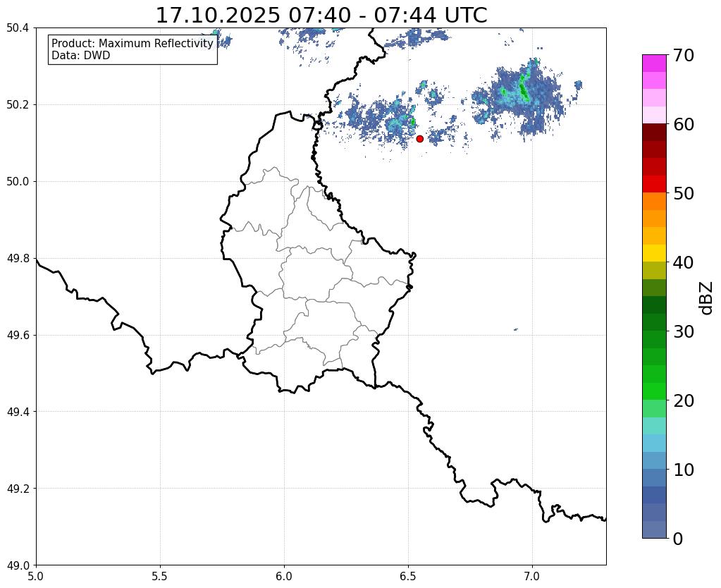Click the plot title '17.10.2025 07:40 - 07:44 UTC'
The height and width of the screenshot is (588, 721).
321,16
